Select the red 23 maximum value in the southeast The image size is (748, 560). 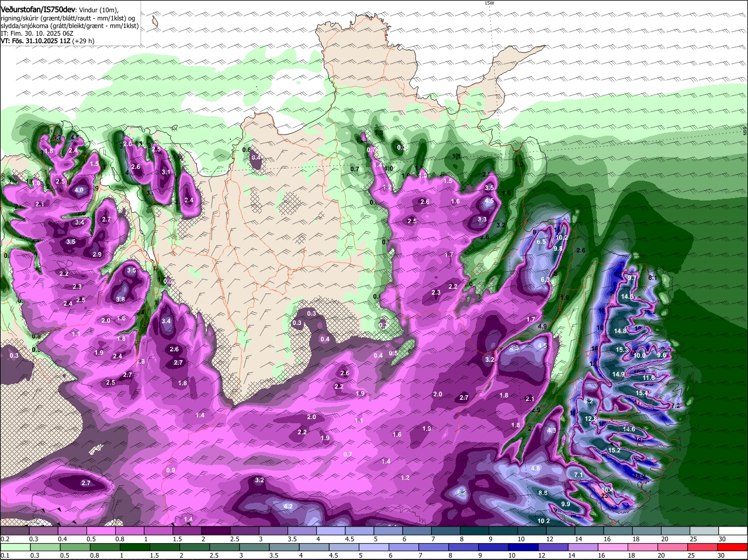604,496
